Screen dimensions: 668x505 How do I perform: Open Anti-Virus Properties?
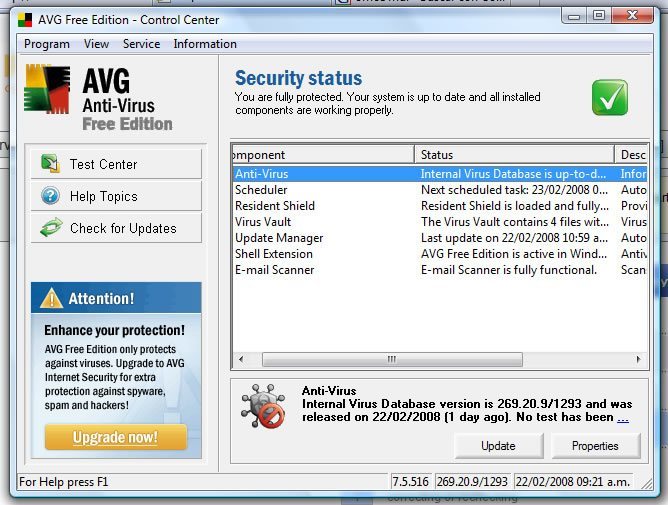coord(595,446)
